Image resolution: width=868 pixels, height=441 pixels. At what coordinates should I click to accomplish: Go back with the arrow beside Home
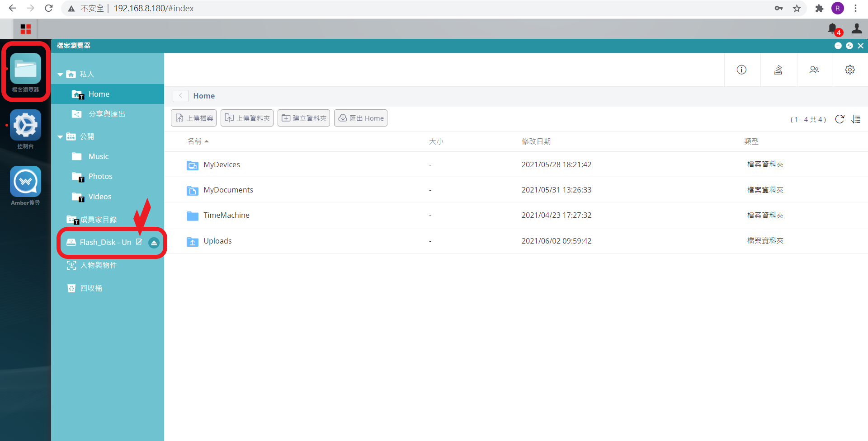pyautogui.click(x=180, y=96)
